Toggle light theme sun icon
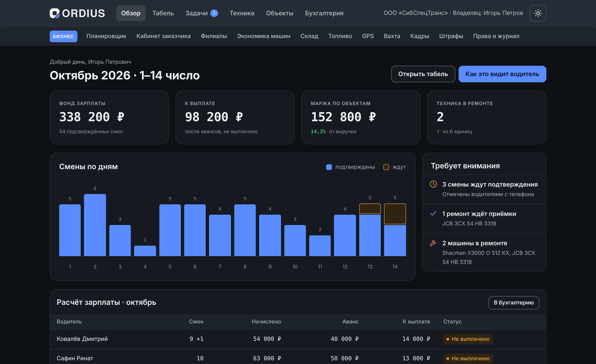The image size is (596, 364). click(x=538, y=13)
